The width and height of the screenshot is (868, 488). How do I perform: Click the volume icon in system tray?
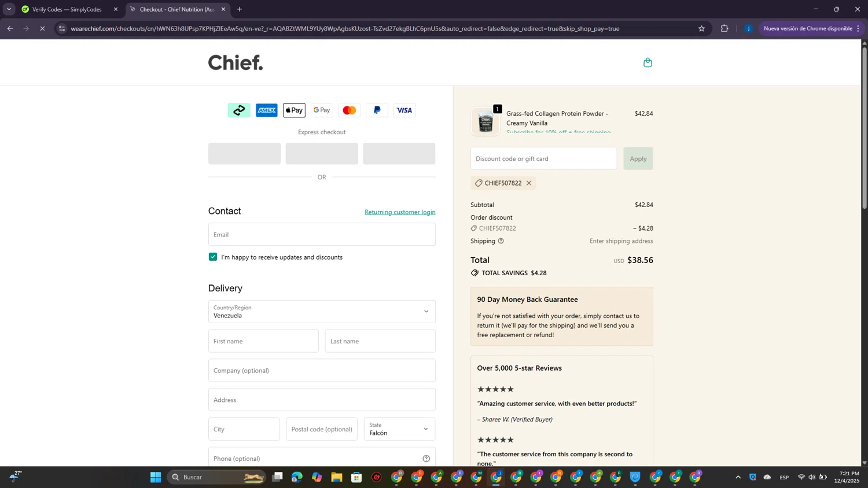(812, 477)
